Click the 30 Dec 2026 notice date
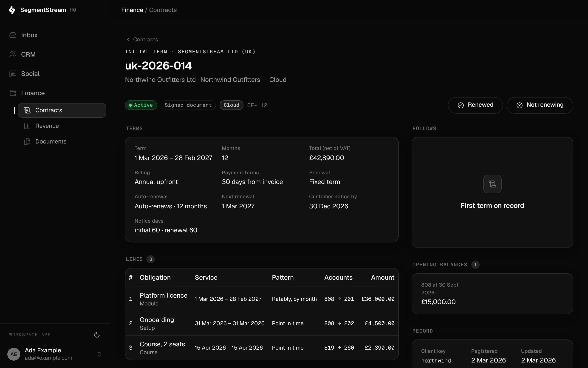 (328, 206)
